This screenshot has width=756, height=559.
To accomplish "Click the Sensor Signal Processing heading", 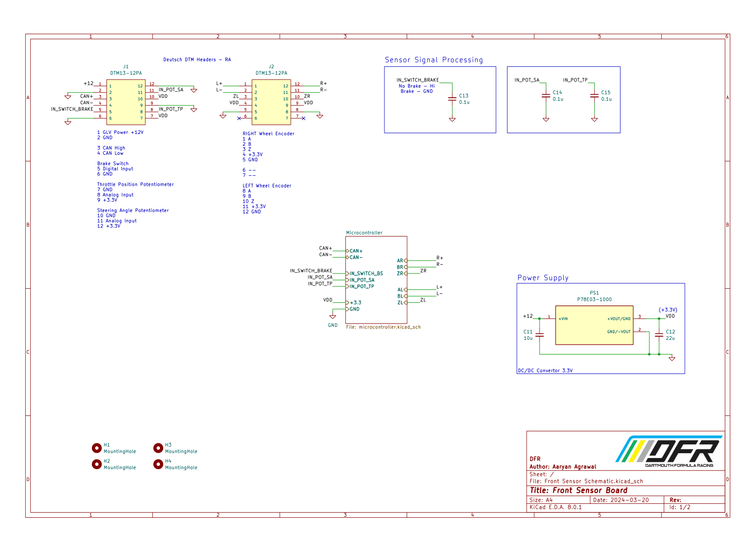I will (434, 60).
